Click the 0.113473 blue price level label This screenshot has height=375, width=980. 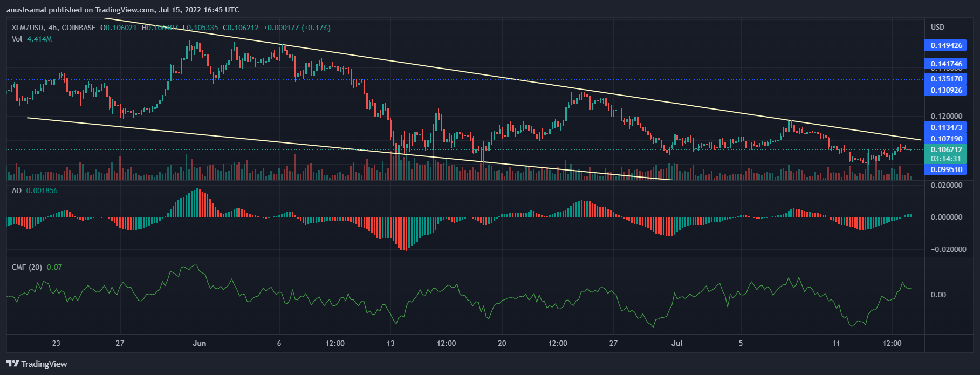(946, 127)
